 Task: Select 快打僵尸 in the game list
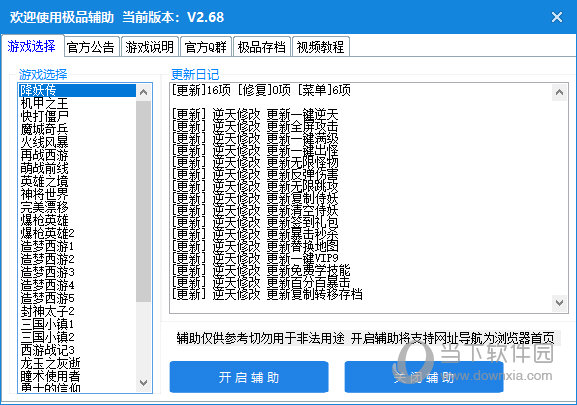[77, 116]
